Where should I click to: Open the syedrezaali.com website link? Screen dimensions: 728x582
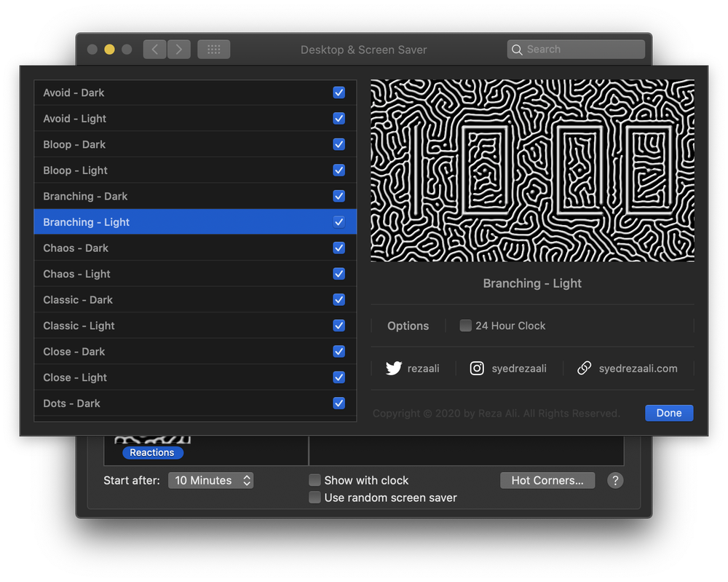click(638, 369)
